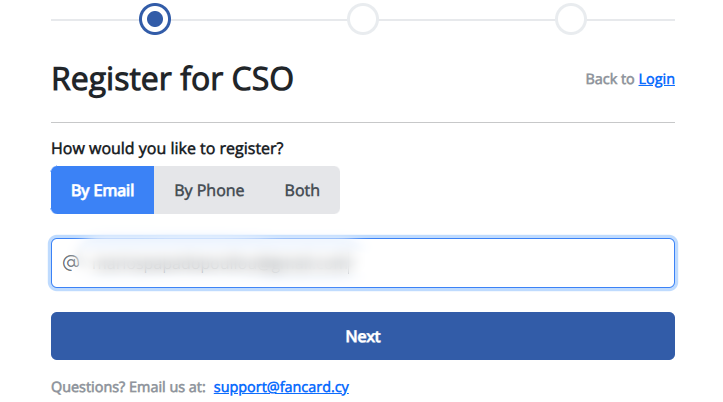Select the third step circle in progress bar
This screenshot has height=402, width=723.
pos(571,19)
